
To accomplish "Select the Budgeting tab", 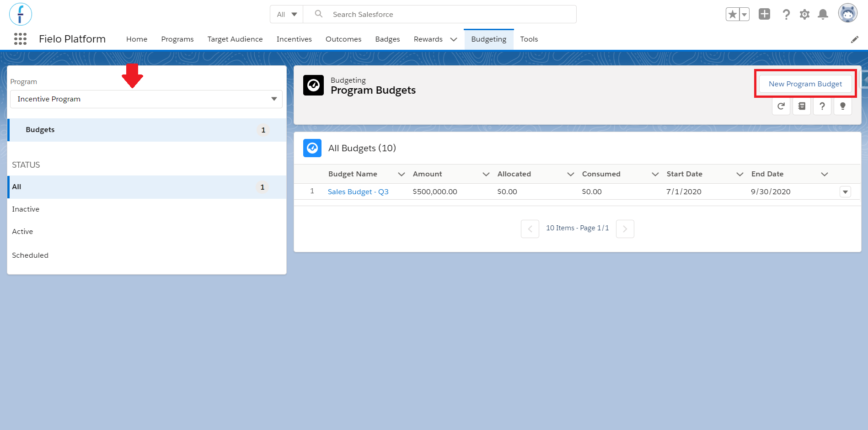I will pyautogui.click(x=488, y=39).
